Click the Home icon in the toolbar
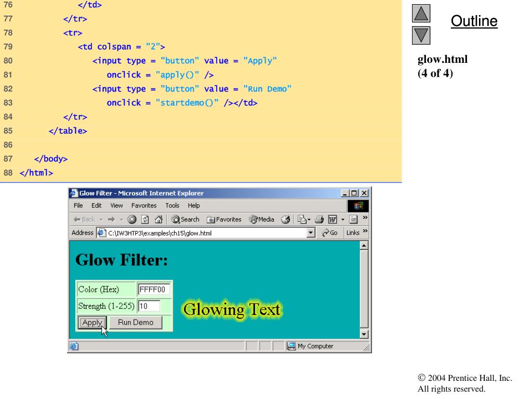This screenshot has height=399, width=532. [x=158, y=220]
